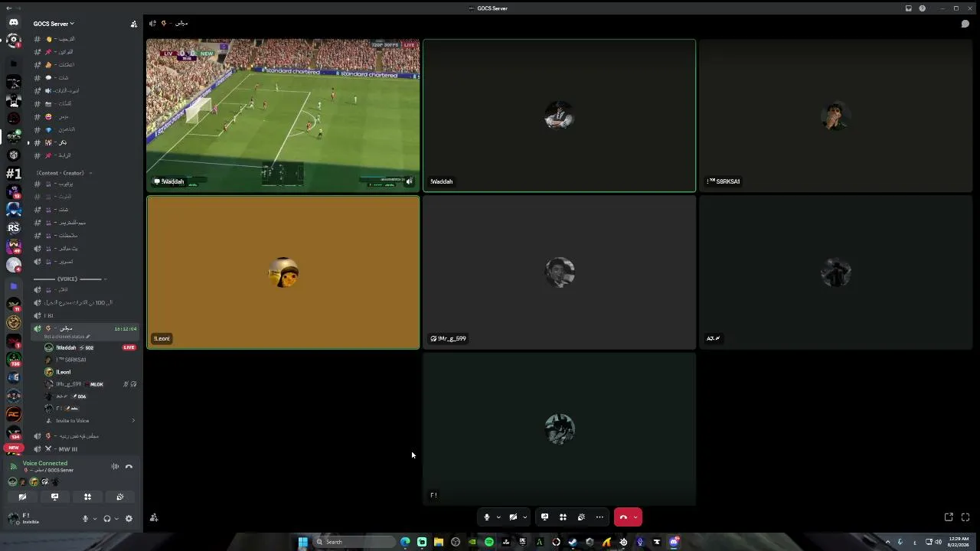Viewport: 980px width, 551px height.
Task: Focus the !Mr_g_599 participant tile
Action: 559,272
